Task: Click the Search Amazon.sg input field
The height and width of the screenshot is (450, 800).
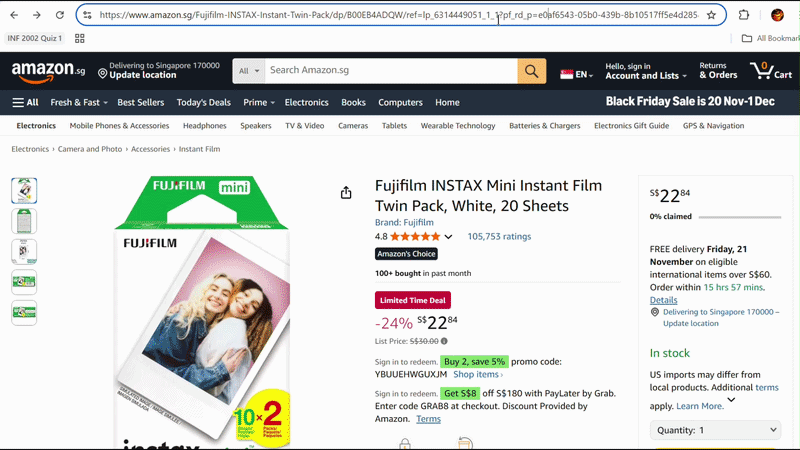Action: (390, 71)
